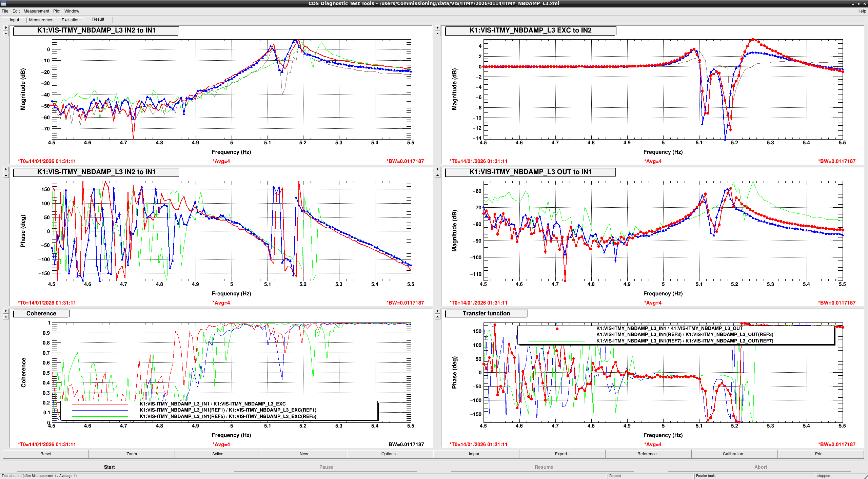Switch to the Excitation tab
This screenshot has height=479, width=868.
pos(71,20)
